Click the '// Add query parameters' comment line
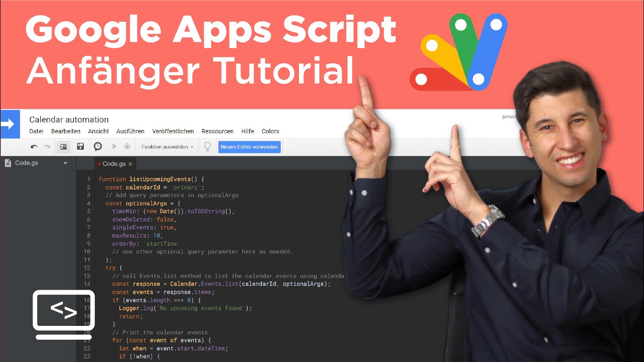 pos(172,195)
